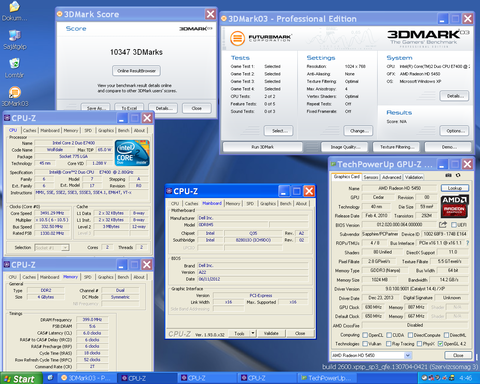Toggle the OpenGL 4.2 checkbox
Viewport: 480px width, 384px height.
(440, 344)
